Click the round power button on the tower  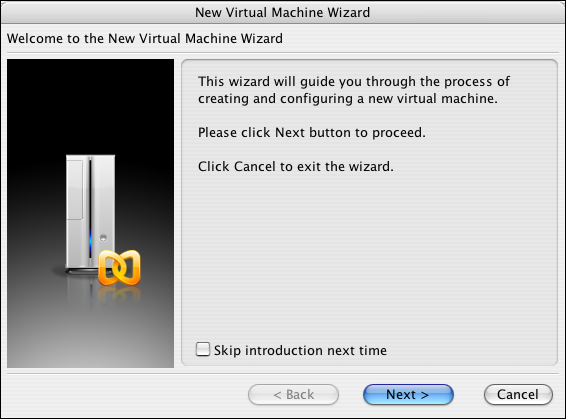click(x=103, y=237)
